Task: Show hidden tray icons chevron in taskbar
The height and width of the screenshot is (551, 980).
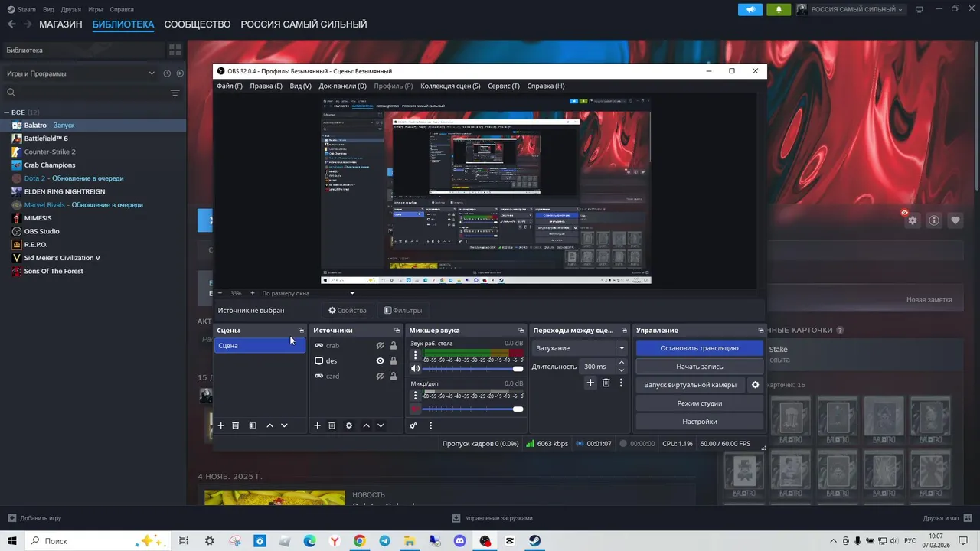Action: tap(834, 541)
